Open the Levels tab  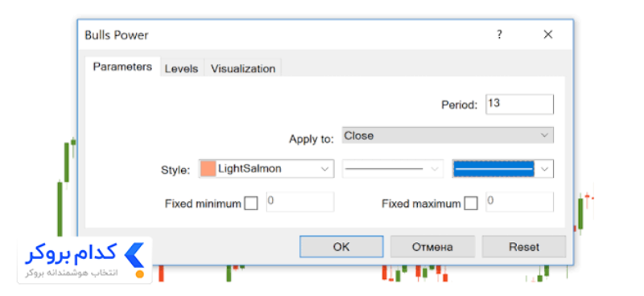pos(182,69)
